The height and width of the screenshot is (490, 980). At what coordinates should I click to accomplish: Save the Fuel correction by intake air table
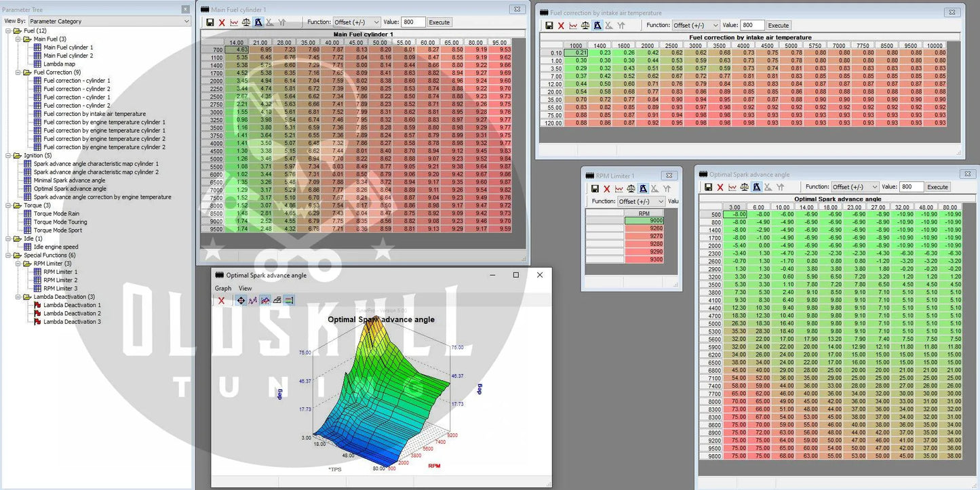tap(549, 26)
